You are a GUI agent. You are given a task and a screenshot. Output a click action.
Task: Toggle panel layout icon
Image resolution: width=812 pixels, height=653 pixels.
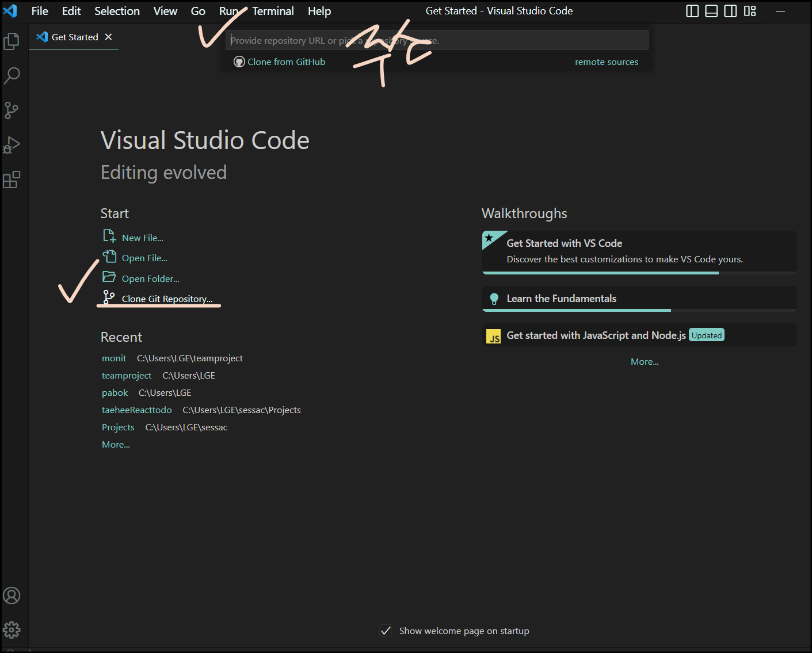pyautogui.click(x=711, y=11)
